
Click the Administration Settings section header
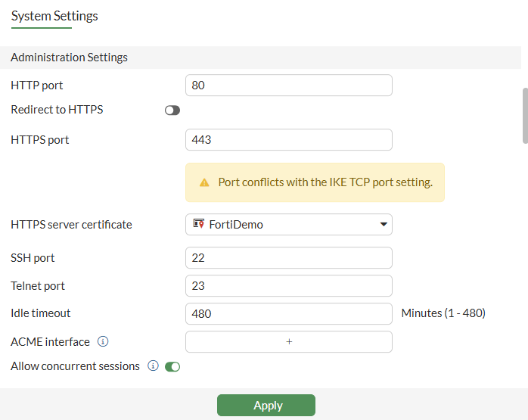click(x=70, y=58)
